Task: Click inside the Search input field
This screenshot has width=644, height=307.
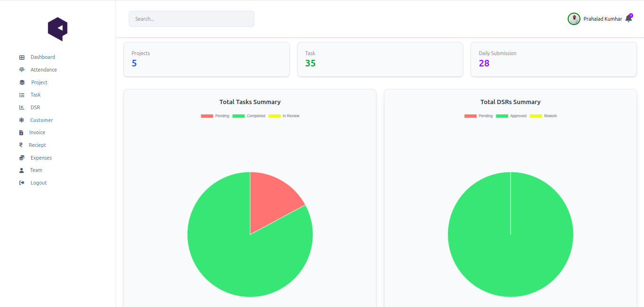Action: point(191,19)
